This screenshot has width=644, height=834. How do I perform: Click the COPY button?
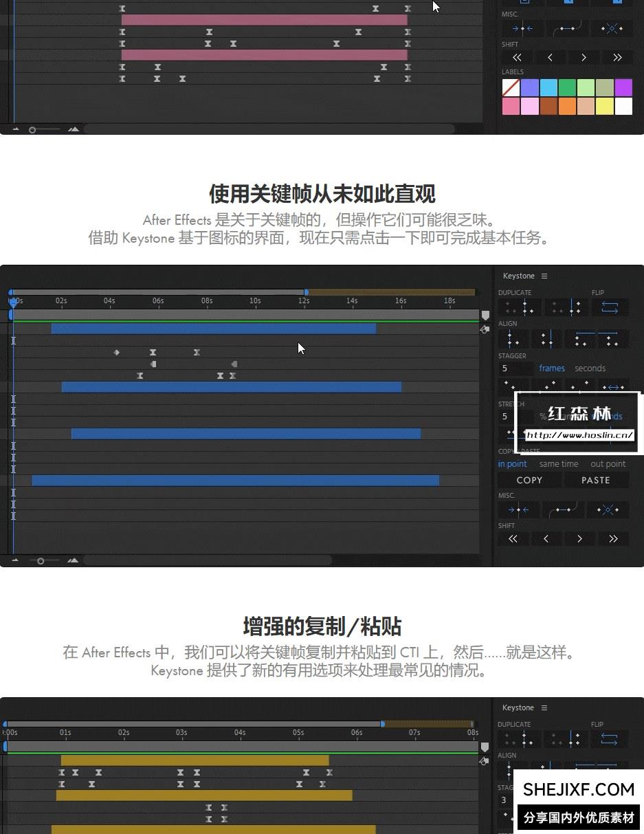point(529,480)
